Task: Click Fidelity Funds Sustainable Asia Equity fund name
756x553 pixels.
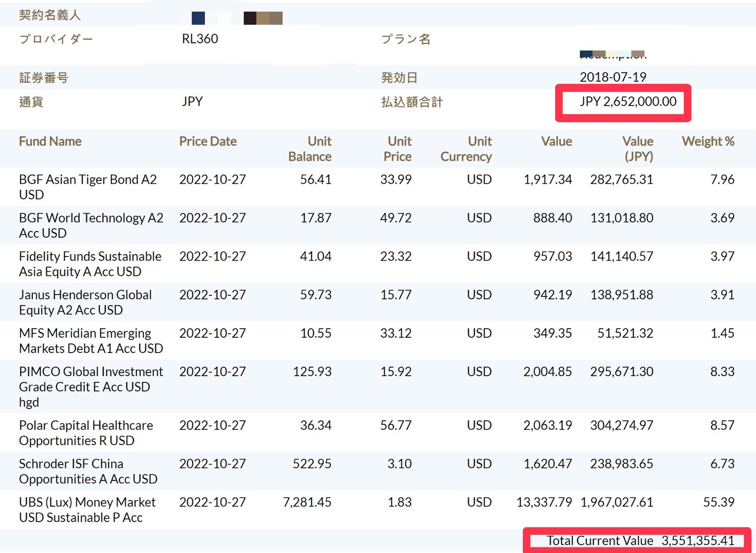Action: tap(90, 264)
